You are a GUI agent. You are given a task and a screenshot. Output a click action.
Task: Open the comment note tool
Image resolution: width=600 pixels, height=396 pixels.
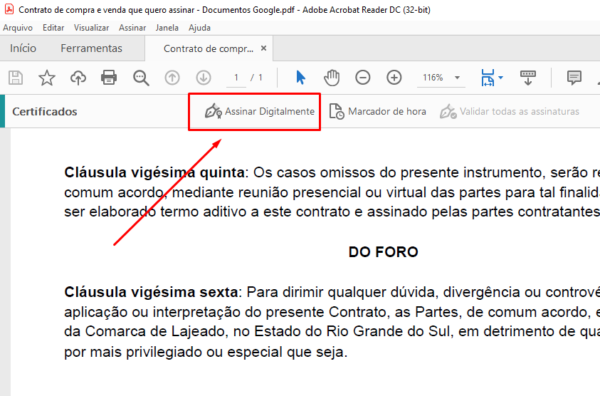[x=574, y=78]
